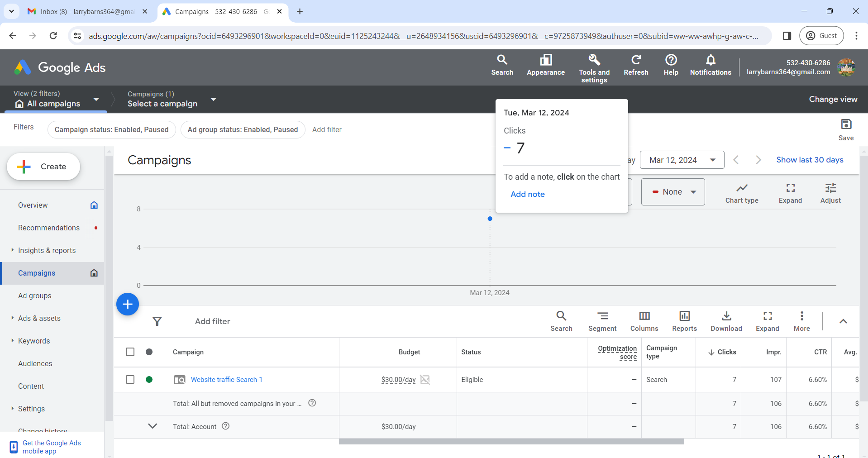Click help icon beside Total: Account
This screenshot has height=458, width=868.
tap(226, 426)
